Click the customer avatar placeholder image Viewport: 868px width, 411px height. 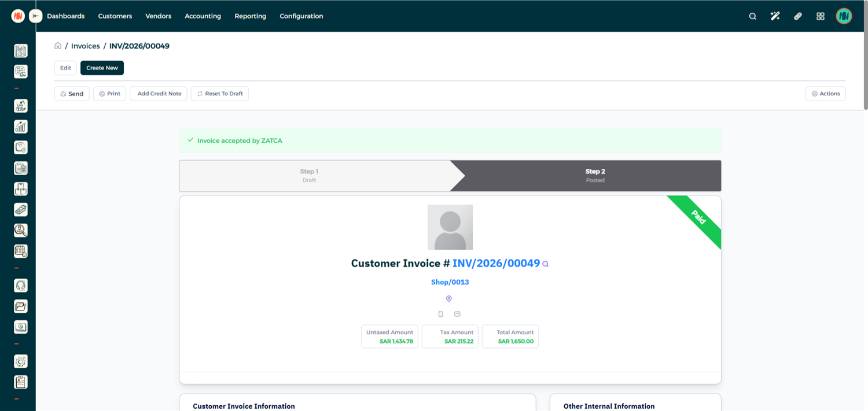(x=450, y=227)
